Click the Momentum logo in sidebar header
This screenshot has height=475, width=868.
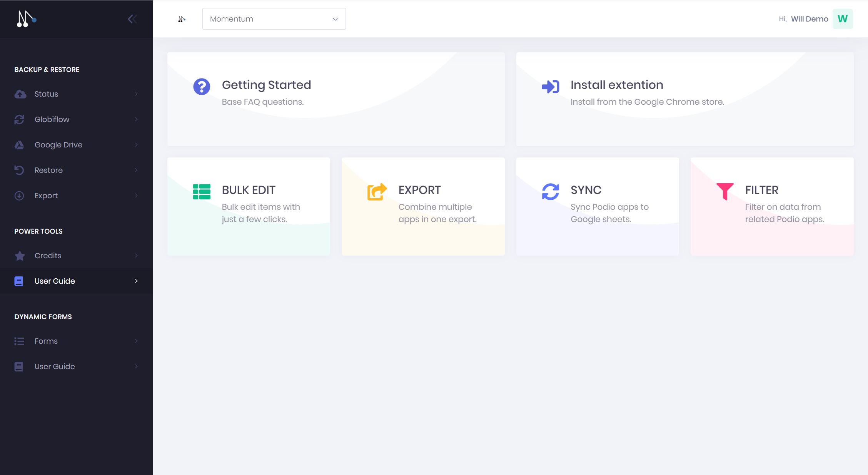tap(26, 19)
